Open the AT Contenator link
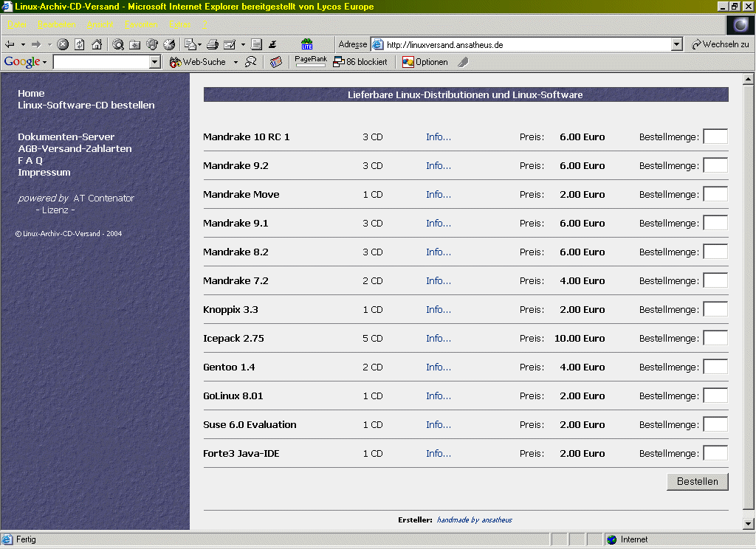This screenshot has width=756, height=549. point(103,198)
